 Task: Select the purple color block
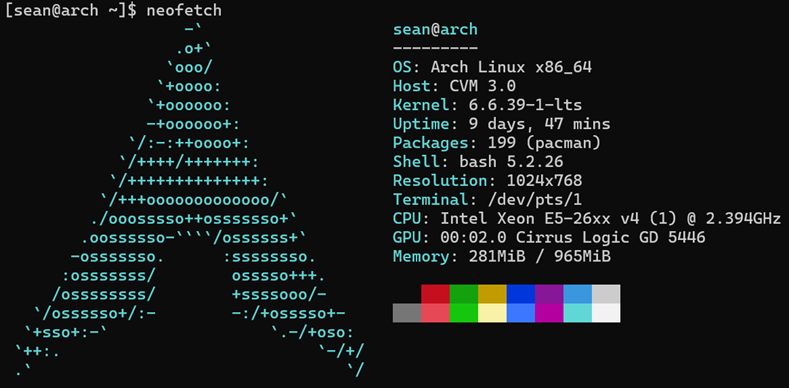(x=549, y=294)
